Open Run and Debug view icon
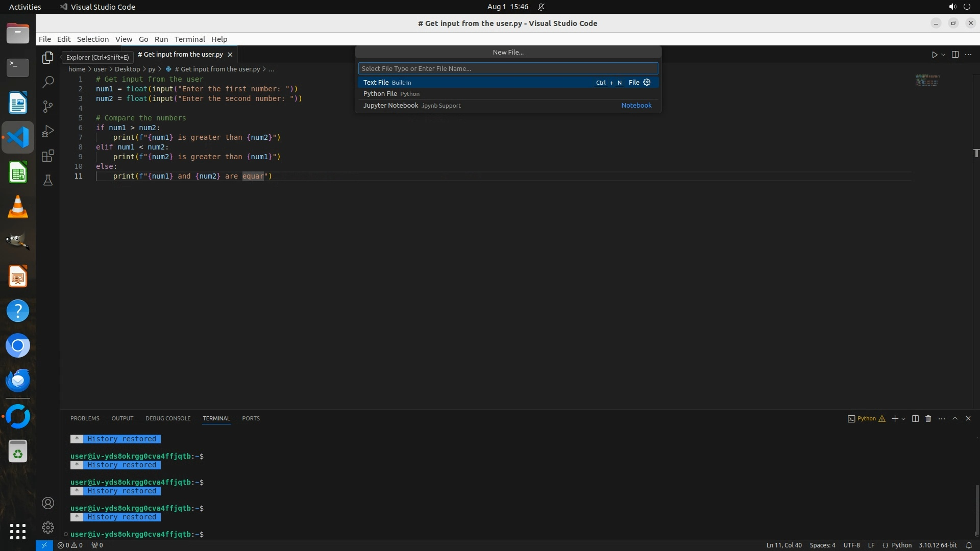980x551 pixels. [47, 131]
